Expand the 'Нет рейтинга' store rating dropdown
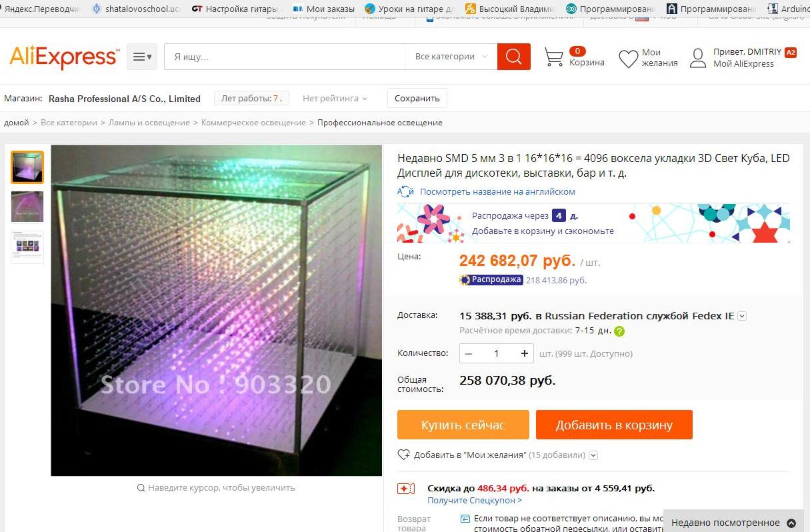The width and height of the screenshot is (810, 532). (x=335, y=98)
